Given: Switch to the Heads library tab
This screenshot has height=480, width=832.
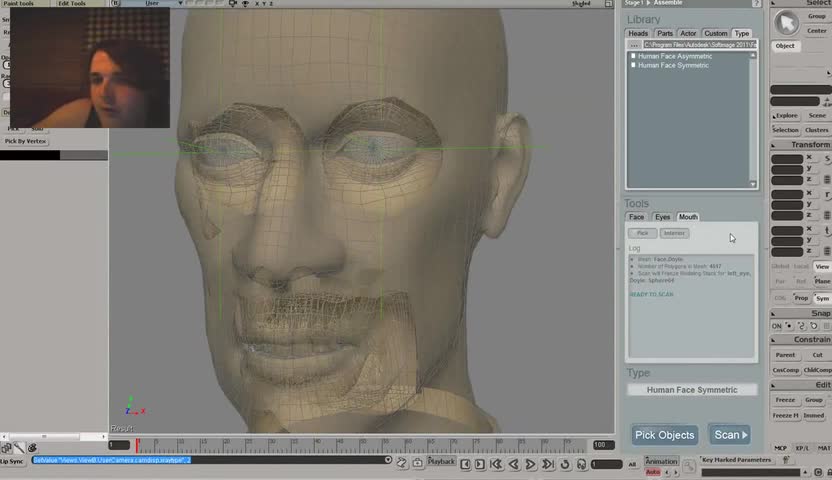Looking at the screenshot, I should 638,33.
